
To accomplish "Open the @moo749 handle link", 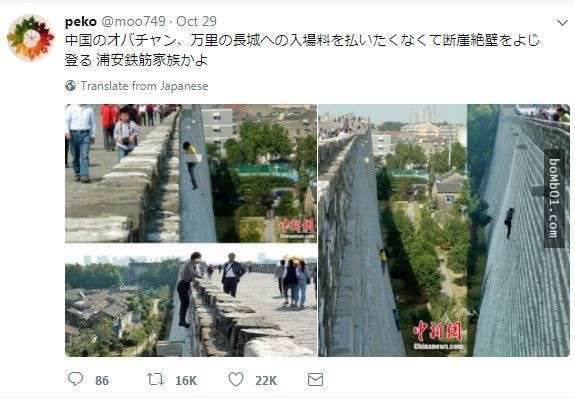I will pos(133,21).
